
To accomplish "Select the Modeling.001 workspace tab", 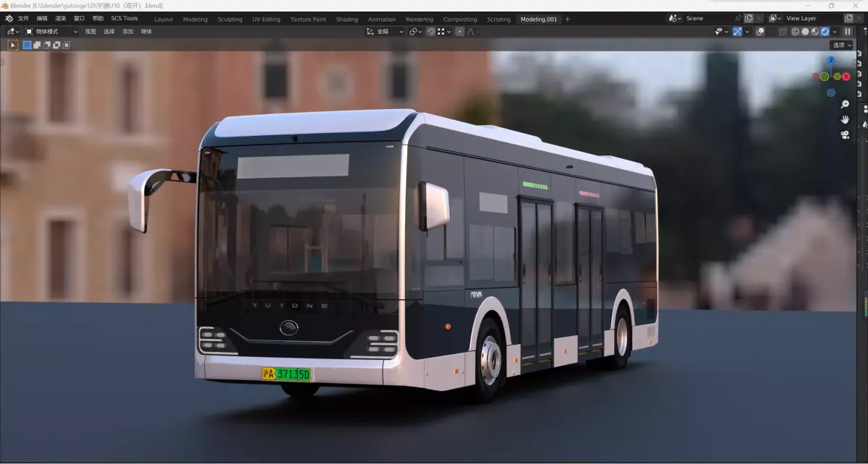I will click(x=539, y=20).
